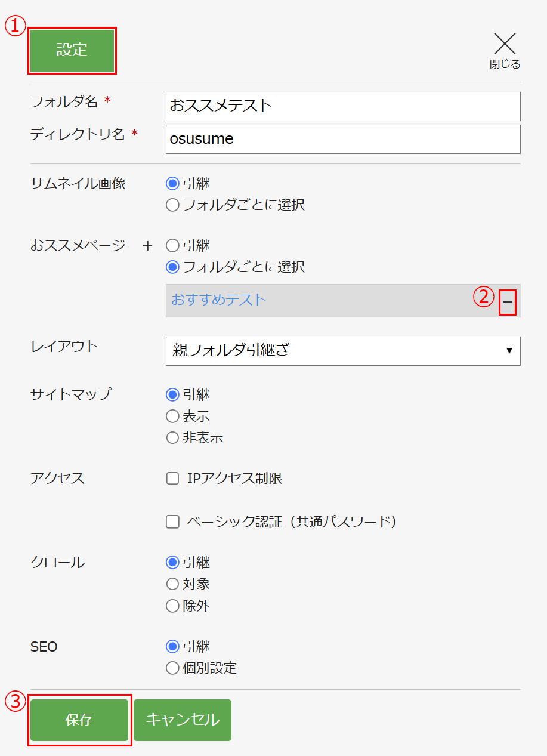Select 引継 radio for クロール

172,563
